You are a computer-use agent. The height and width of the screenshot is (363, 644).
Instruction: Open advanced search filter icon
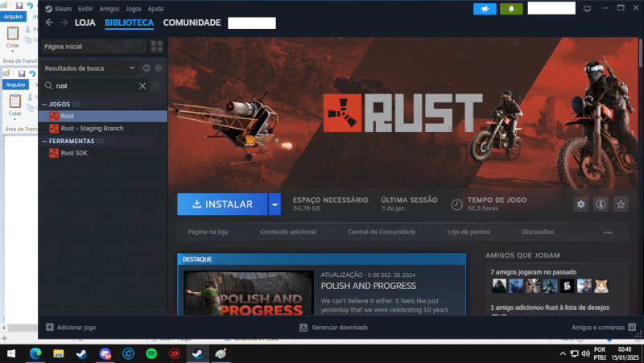[x=157, y=86]
